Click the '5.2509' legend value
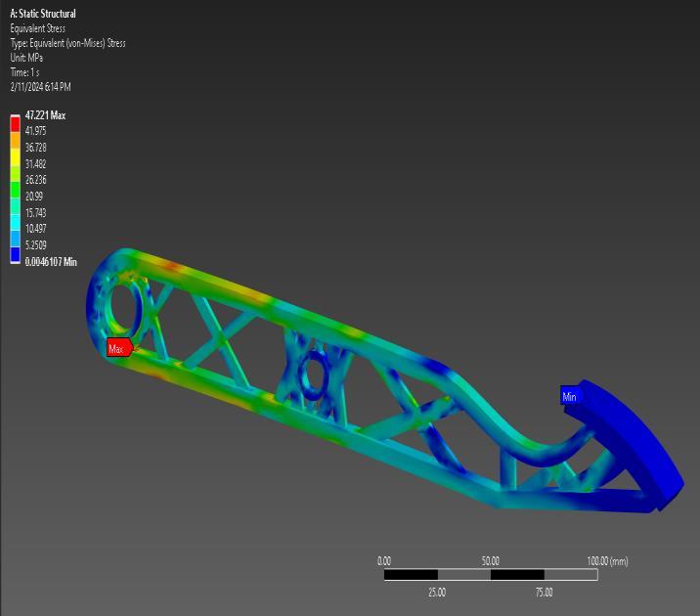This screenshot has width=700, height=616. tap(36, 245)
